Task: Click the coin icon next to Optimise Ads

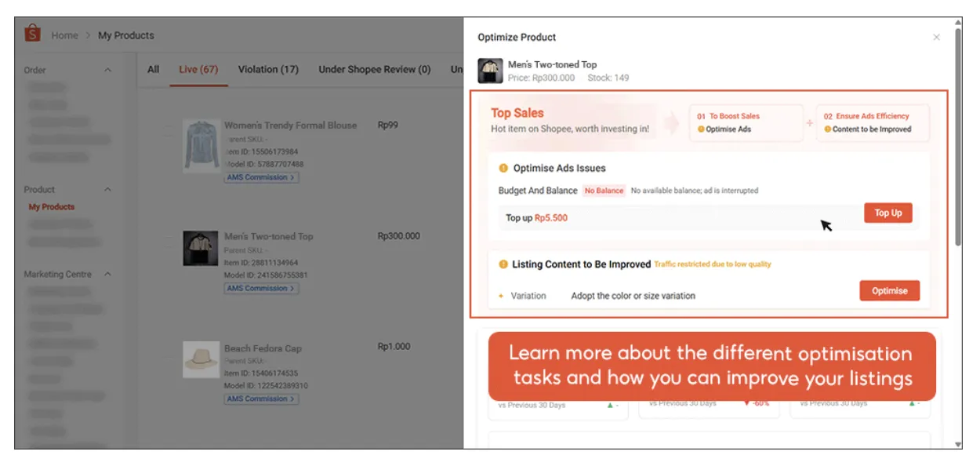Action: 701,129
